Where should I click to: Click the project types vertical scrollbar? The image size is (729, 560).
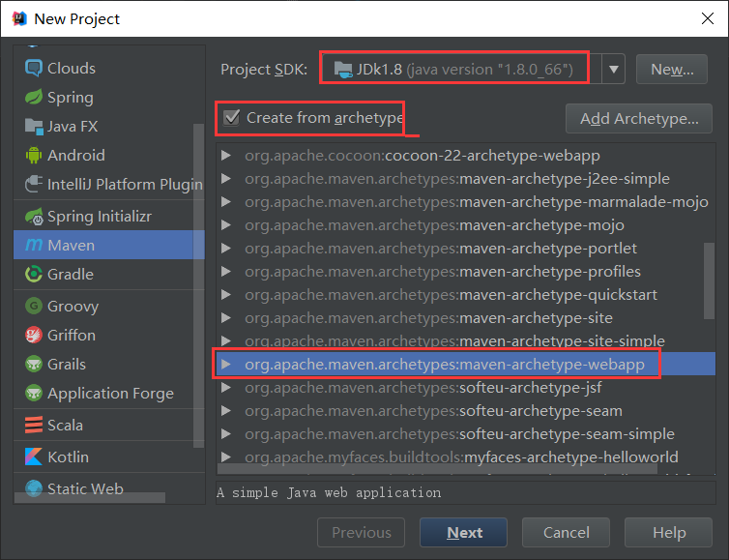(198, 285)
